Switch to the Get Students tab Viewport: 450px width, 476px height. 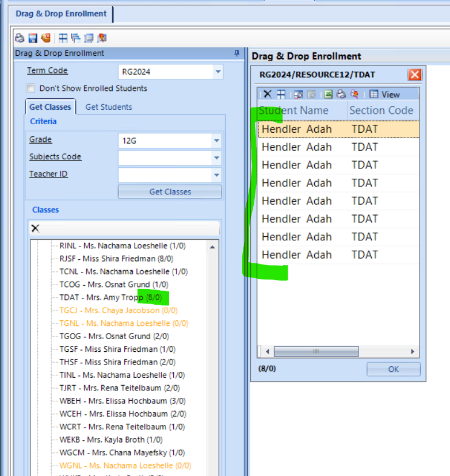click(x=109, y=107)
